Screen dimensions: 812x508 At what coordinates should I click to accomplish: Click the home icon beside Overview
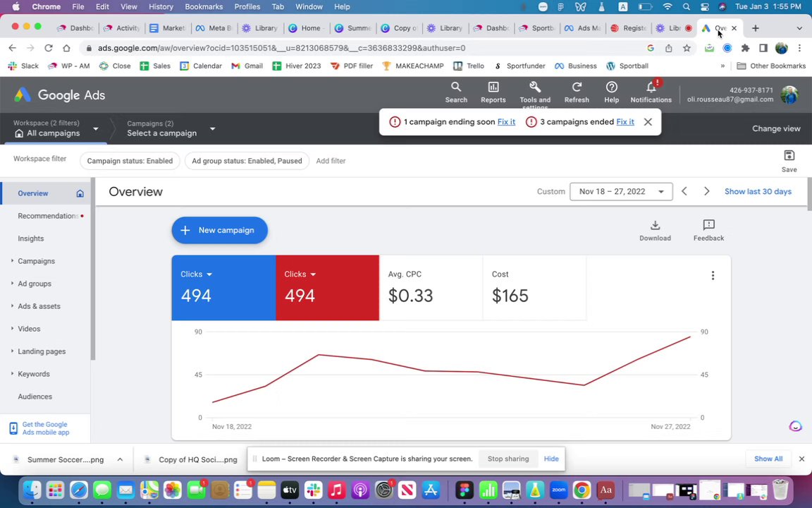coord(80,193)
